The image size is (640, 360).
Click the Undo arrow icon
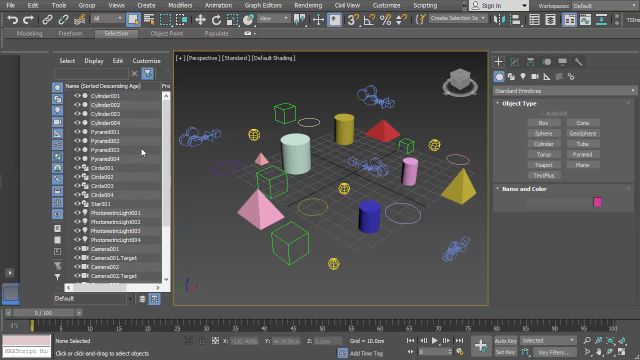click(13, 20)
